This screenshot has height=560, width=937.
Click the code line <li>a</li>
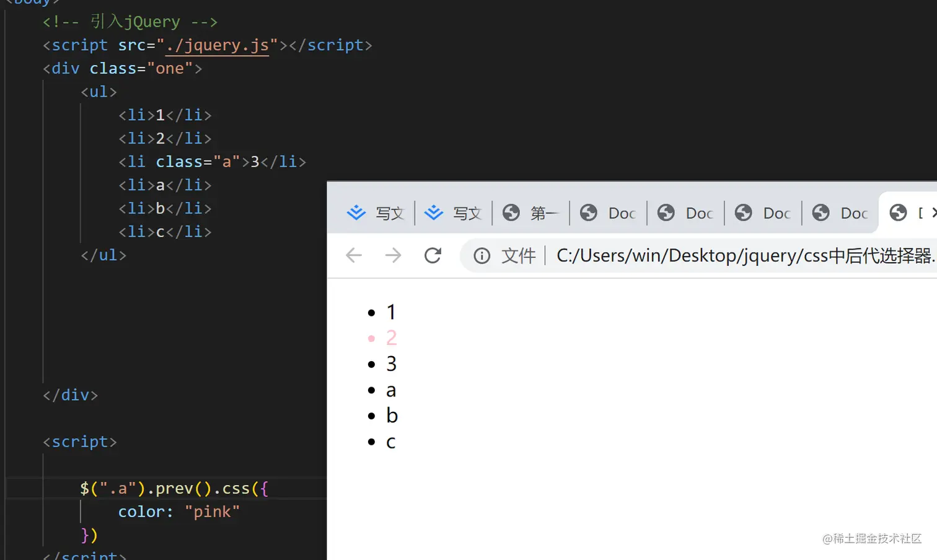pos(165,185)
